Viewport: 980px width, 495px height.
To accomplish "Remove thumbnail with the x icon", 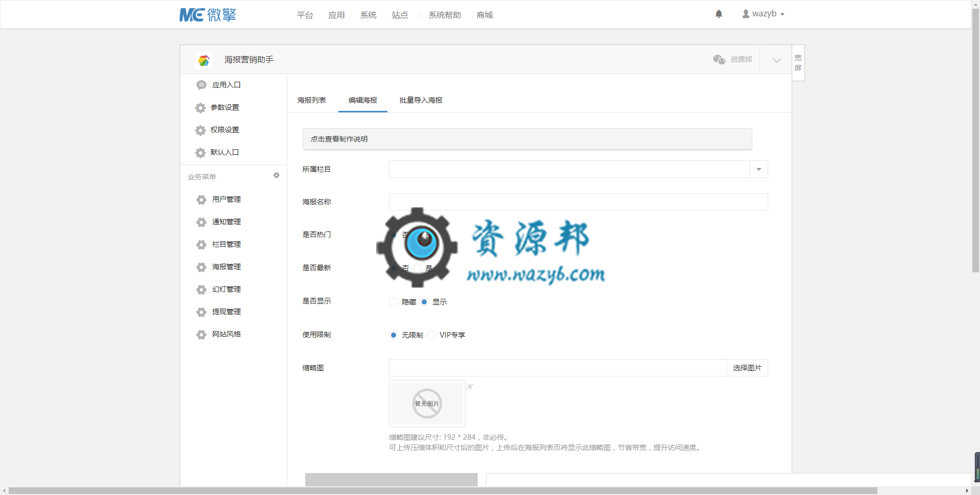I will pos(470,386).
